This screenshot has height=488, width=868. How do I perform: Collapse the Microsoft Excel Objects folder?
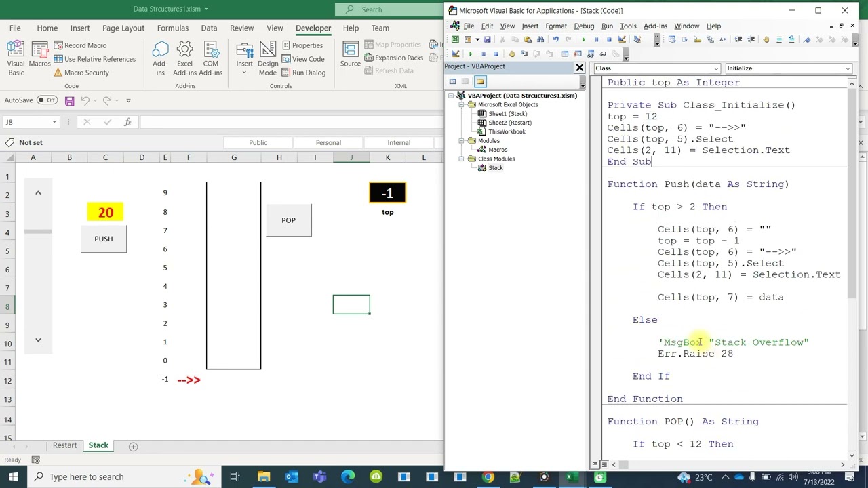pyautogui.click(x=461, y=105)
